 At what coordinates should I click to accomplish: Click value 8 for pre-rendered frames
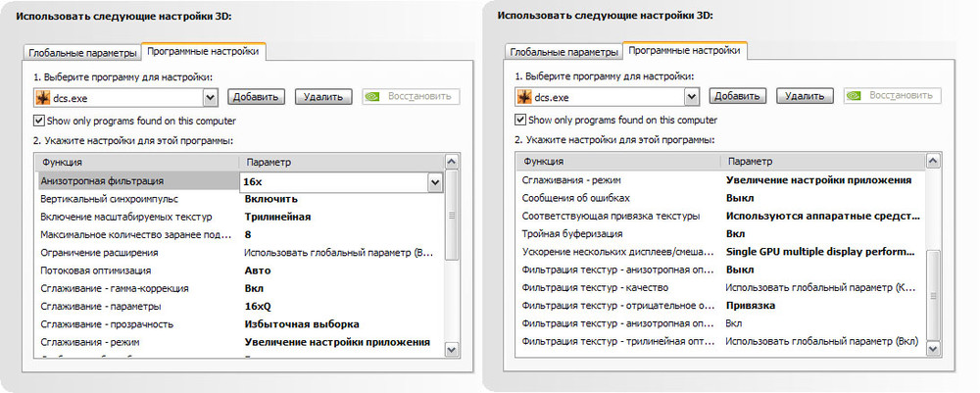pyautogui.click(x=248, y=235)
